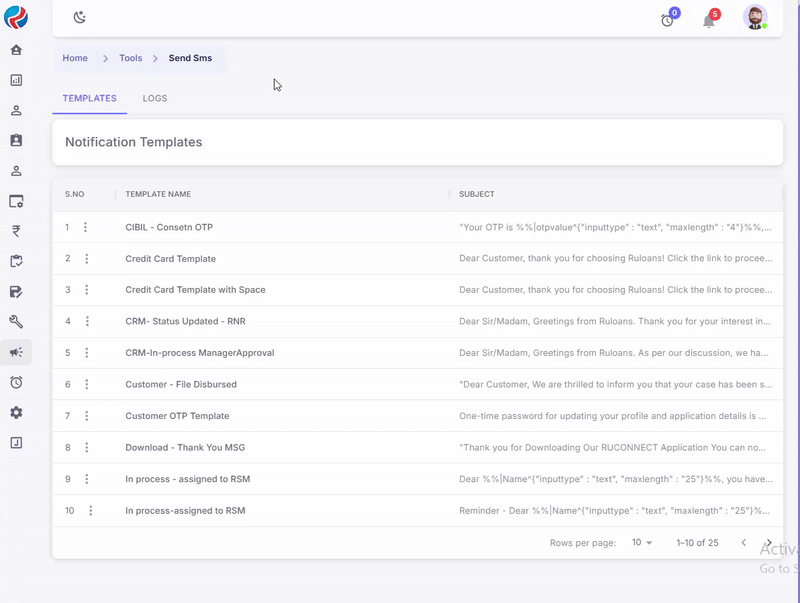Open actions menu for CIBIL - Consetn OTP
This screenshot has width=800, height=603.
pyautogui.click(x=86, y=228)
